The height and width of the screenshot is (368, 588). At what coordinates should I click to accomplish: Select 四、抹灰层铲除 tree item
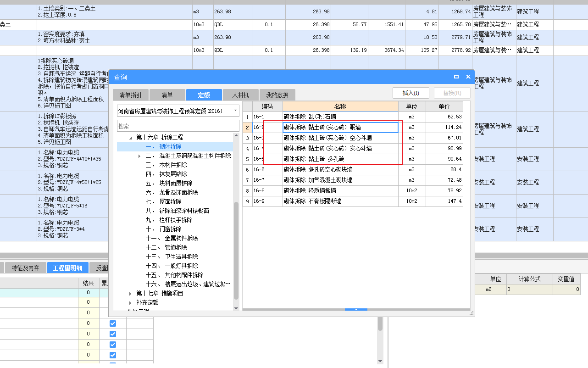coord(166,174)
